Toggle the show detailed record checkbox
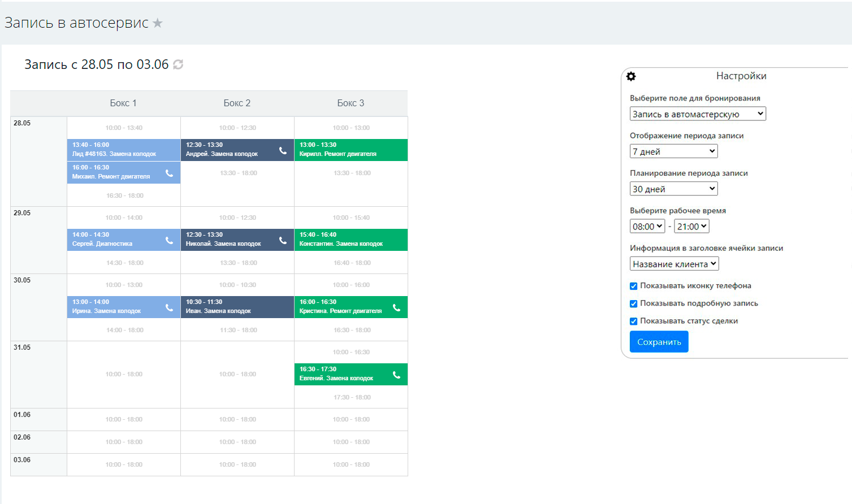The width and height of the screenshot is (852, 504). click(634, 303)
